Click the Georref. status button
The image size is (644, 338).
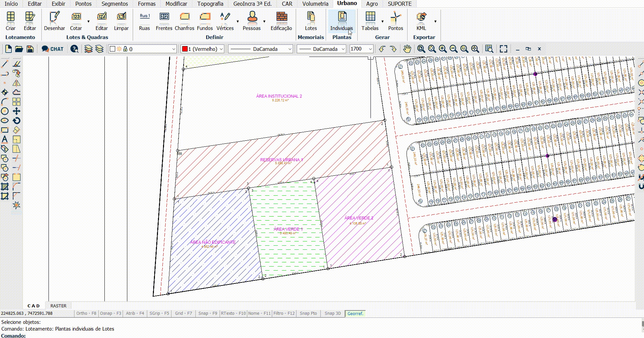pyautogui.click(x=355, y=313)
